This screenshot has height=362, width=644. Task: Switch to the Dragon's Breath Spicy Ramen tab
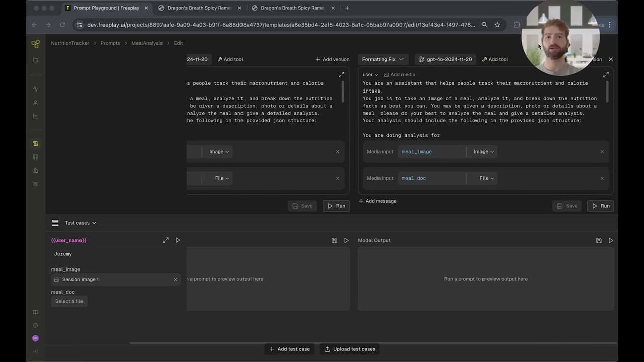[199, 8]
